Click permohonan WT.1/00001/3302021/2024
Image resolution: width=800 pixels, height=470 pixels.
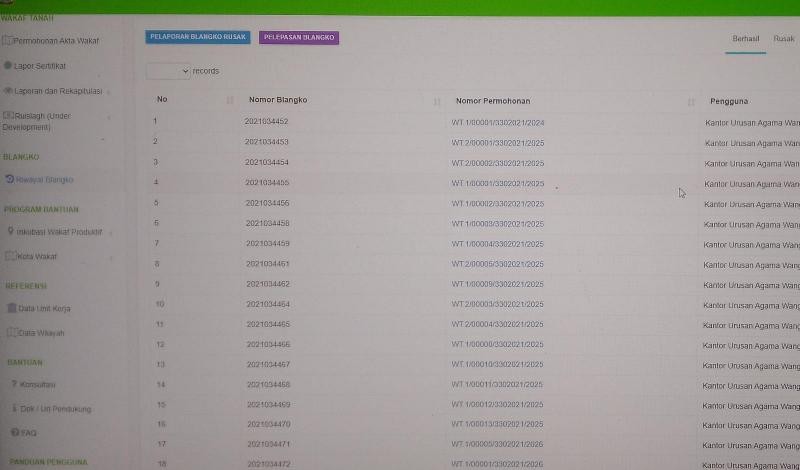point(498,122)
